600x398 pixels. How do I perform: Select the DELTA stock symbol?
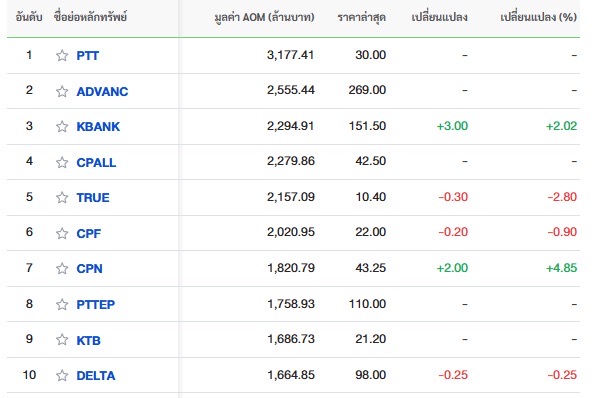coord(96,375)
